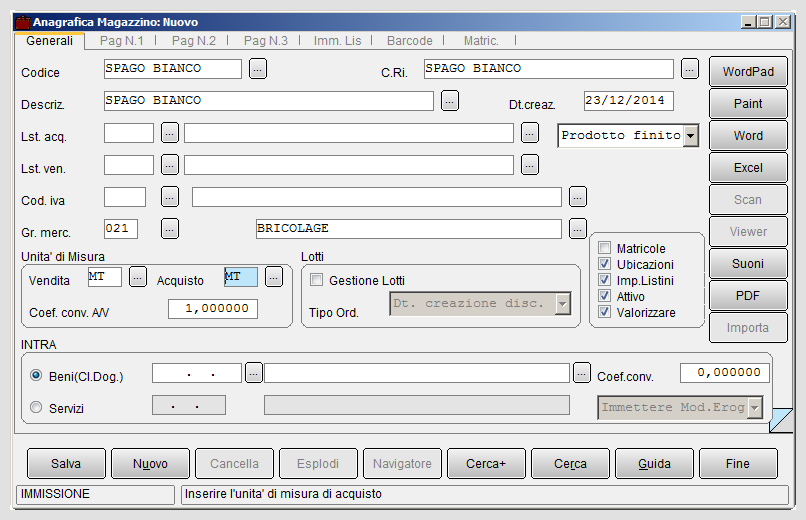
Task: Click the Descriz. text field
Action: [269, 101]
